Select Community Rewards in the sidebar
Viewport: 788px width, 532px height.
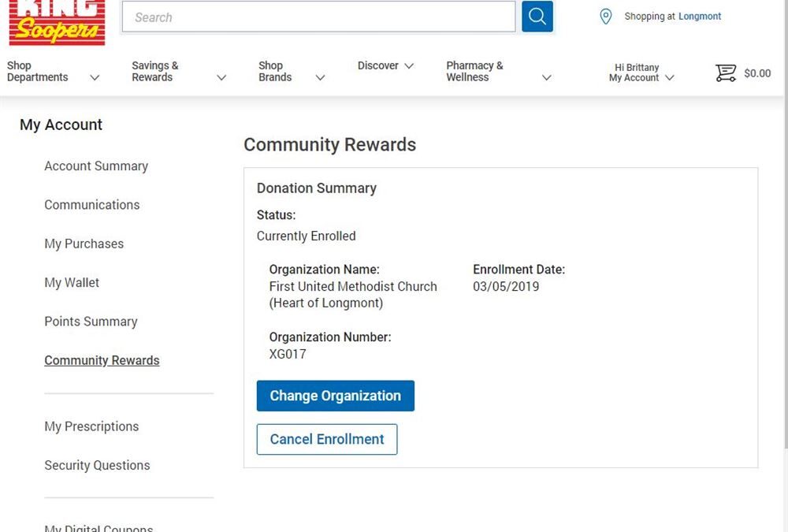click(102, 360)
